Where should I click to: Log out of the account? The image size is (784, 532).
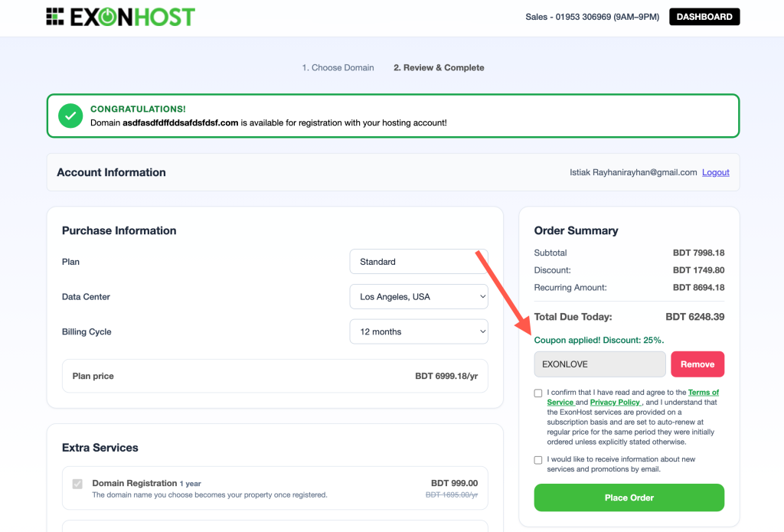point(715,172)
